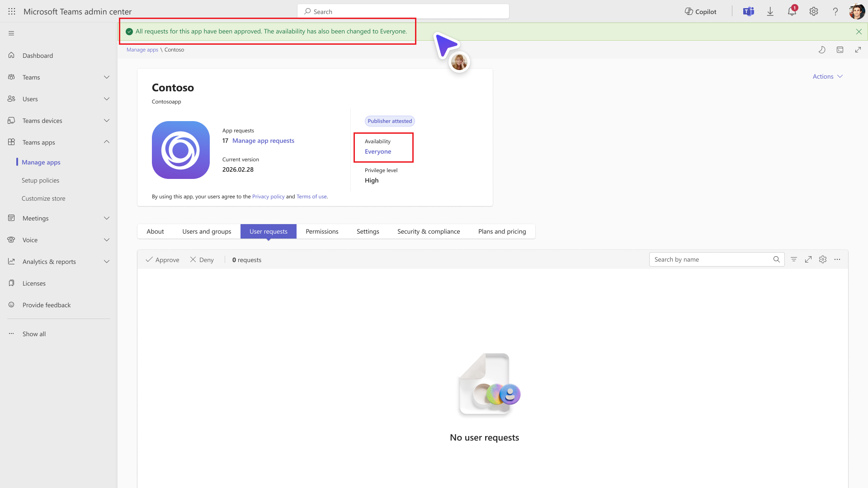The width and height of the screenshot is (868, 488).
Task: Open settings gear in the header
Action: click(x=814, y=12)
